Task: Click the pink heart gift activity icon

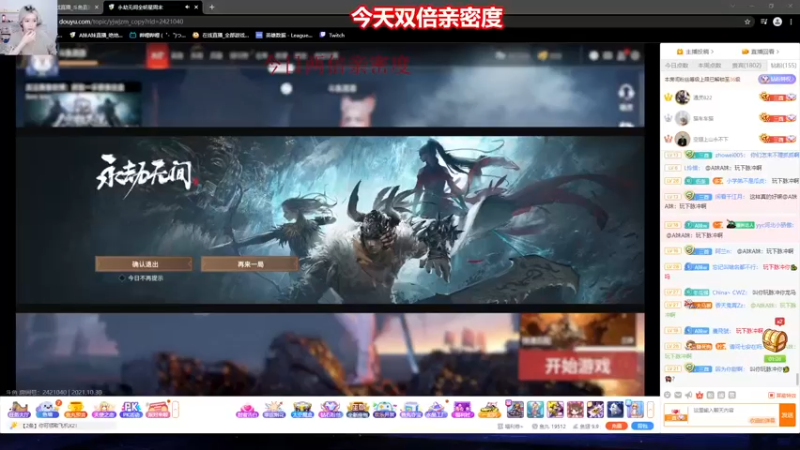Action: point(247,410)
